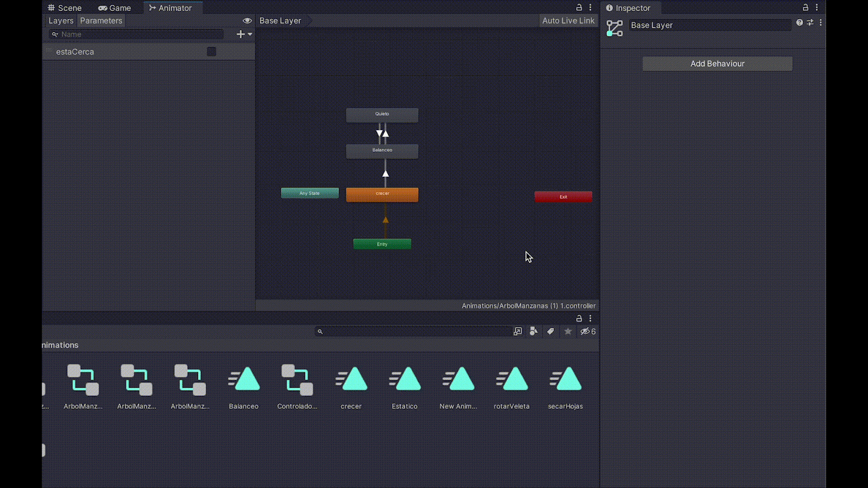The width and height of the screenshot is (868, 488).
Task: Click the favorites star icon in Project
Action: (x=568, y=331)
